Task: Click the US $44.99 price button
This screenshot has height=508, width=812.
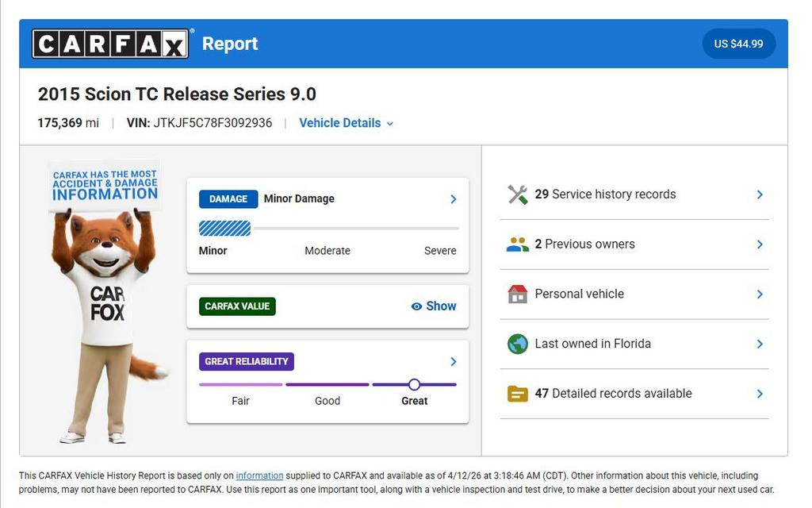Action: [739, 44]
